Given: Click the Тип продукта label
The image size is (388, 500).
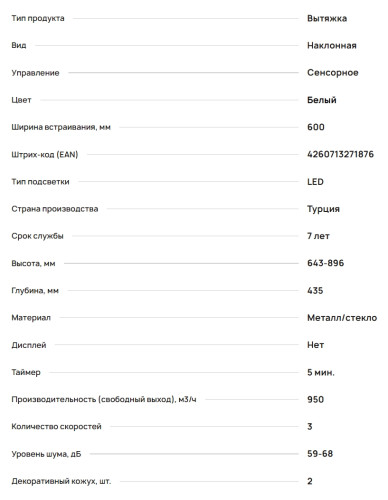Looking at the screenshot, I should [38, 18].
